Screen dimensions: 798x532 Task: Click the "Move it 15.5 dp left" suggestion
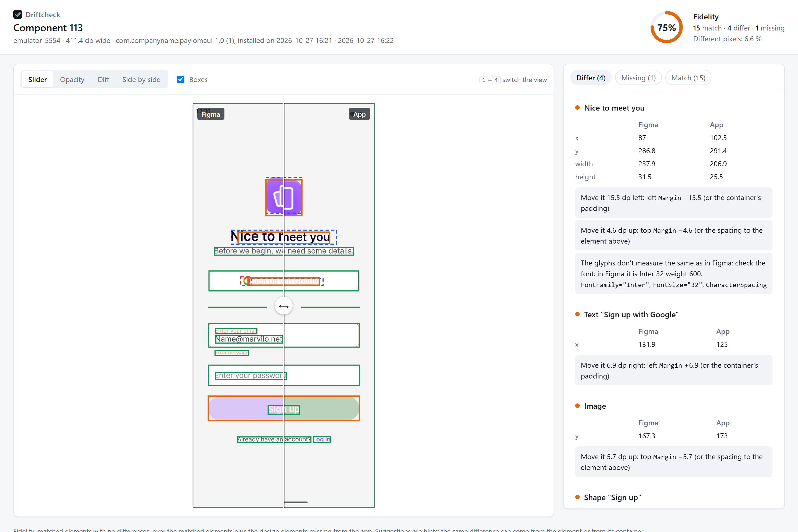[x=674, y=203]
